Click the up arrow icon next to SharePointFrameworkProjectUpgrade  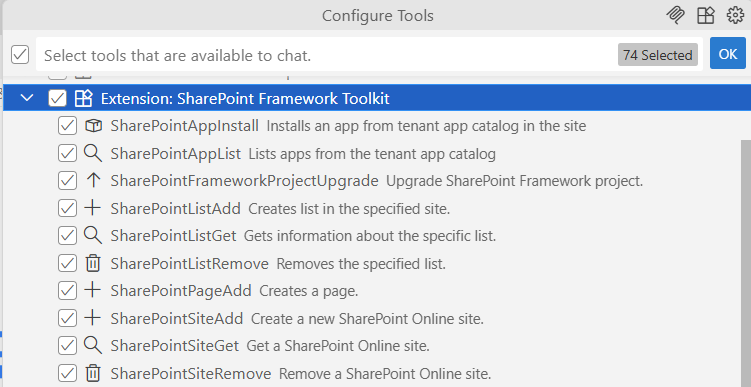coord(93,181)
